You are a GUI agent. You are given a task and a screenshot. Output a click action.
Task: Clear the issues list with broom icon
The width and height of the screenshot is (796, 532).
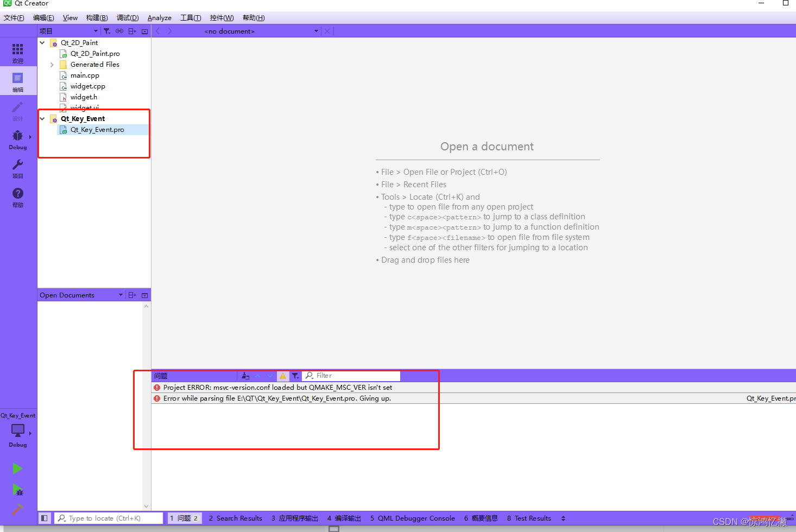point(245,376)
